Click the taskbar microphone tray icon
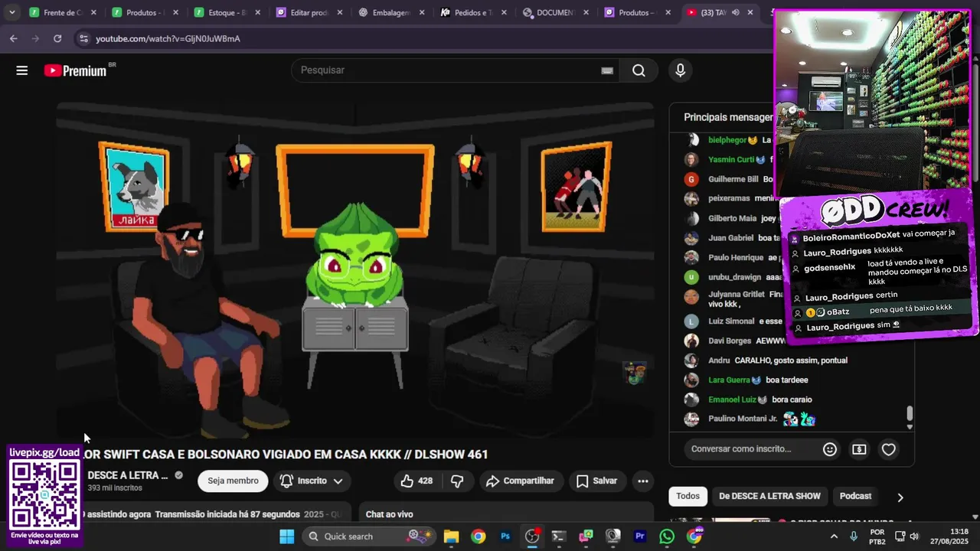Image resolution: width=980 pixels, height=551 pixels. pyautogui.click(x=854, y=536)
